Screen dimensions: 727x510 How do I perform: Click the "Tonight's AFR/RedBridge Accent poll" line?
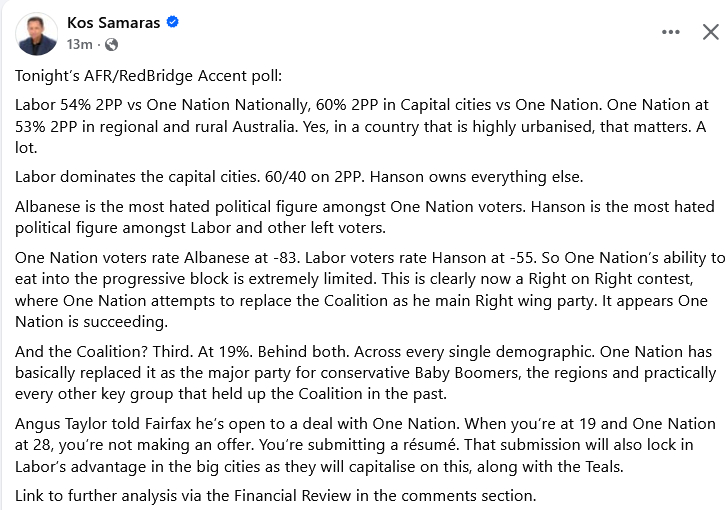click(149, 76)
